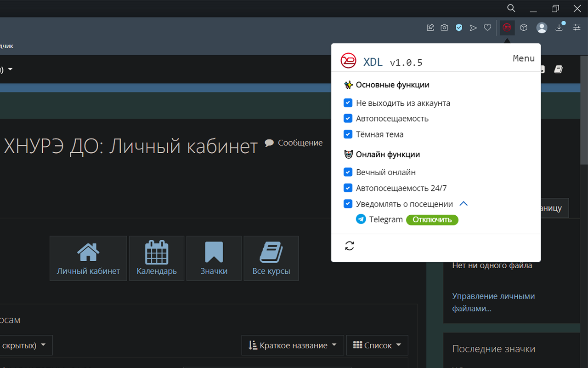The image size is (588, 368).
Task: Open the Значки bookmark tile
Action: [214, 259]
